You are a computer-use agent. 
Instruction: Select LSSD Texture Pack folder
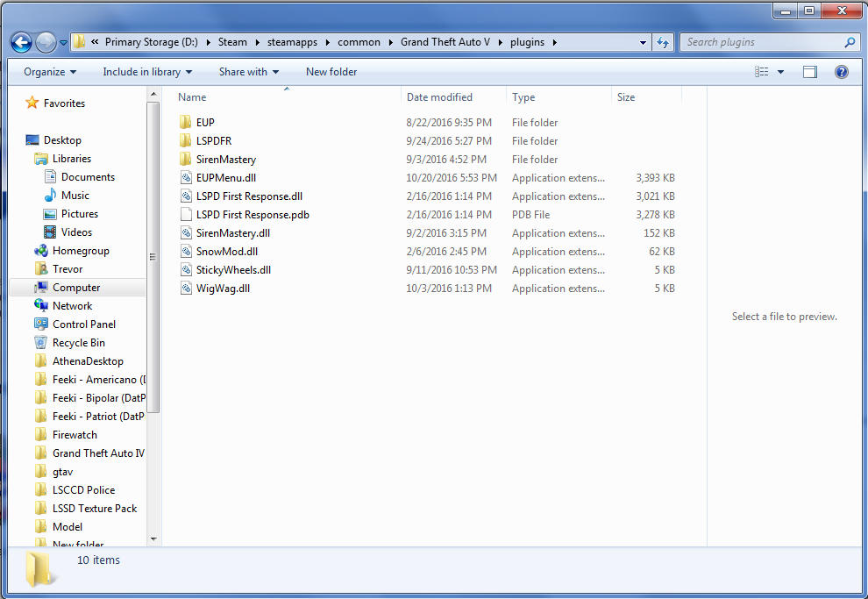[x=94, y=508]
